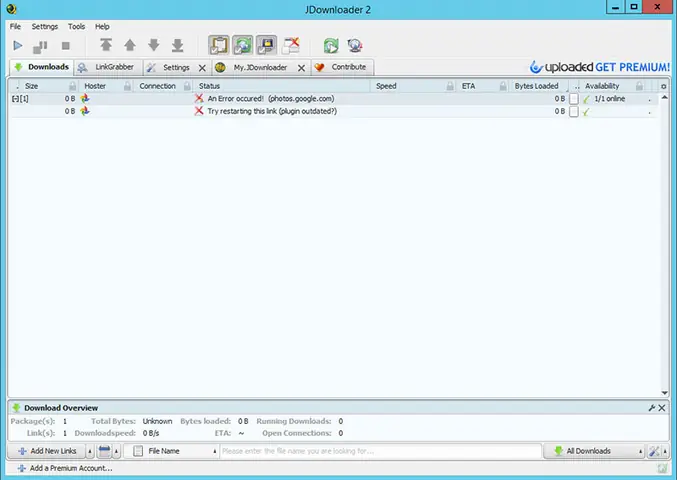677x480 pixels.
Task: Sort by the ETA column header
Action: pyautogui.click(x=468, y=86)
